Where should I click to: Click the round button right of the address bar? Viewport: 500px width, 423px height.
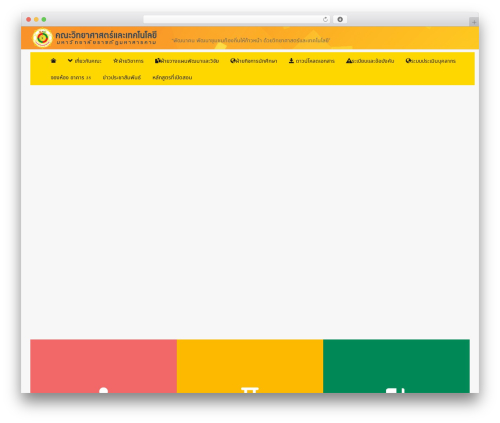340,19
